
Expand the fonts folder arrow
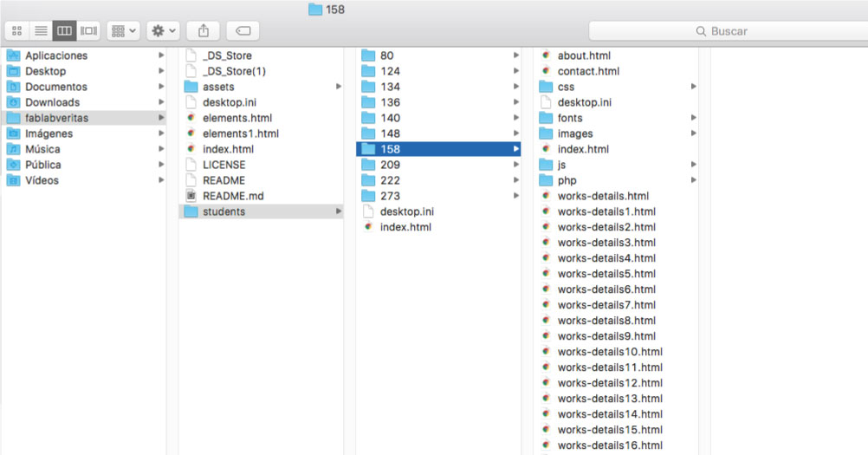[x=693, y=117]
